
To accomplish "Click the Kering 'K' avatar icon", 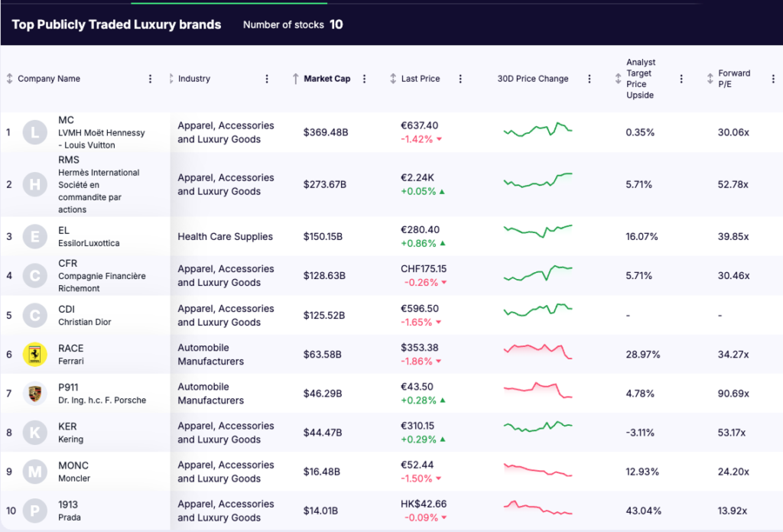I will coord(34,432).
